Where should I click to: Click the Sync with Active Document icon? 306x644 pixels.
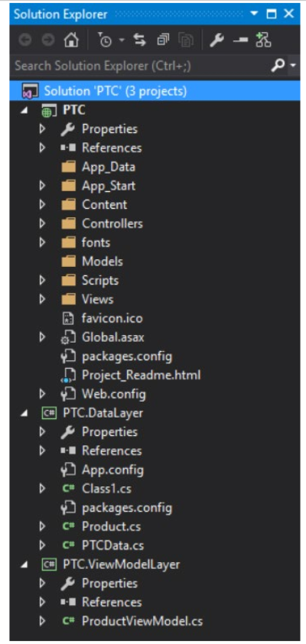(x=140, y=41)
